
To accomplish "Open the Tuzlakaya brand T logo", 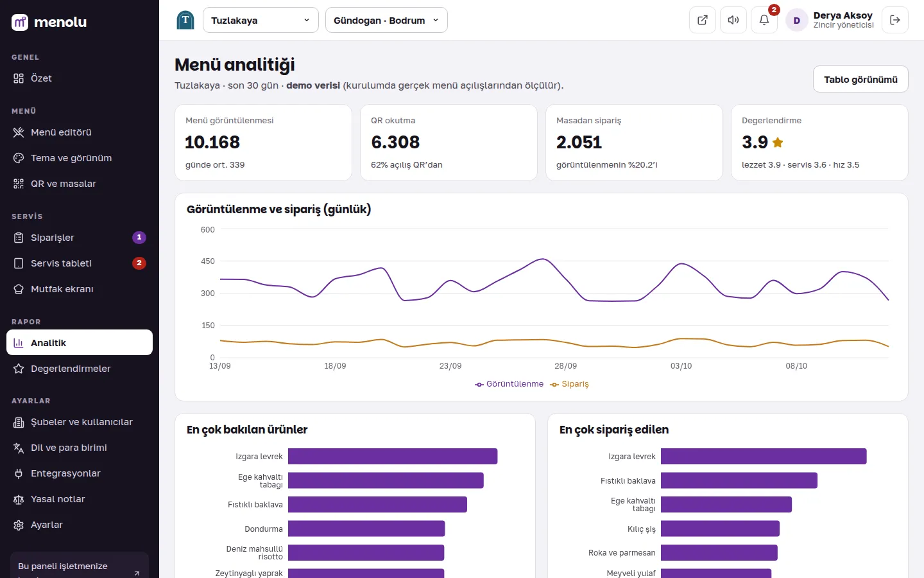I will (x=185, y=20).
